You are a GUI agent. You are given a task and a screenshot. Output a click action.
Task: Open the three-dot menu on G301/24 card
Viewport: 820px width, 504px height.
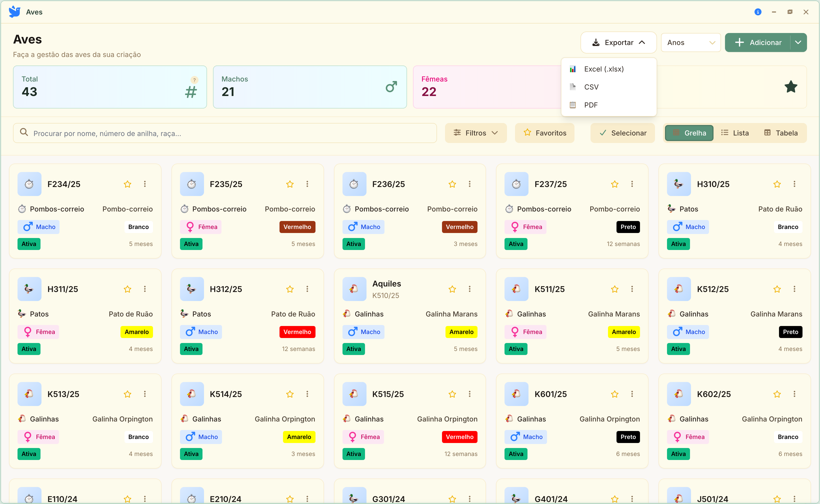pyautogui.click(x=470, y=499)
